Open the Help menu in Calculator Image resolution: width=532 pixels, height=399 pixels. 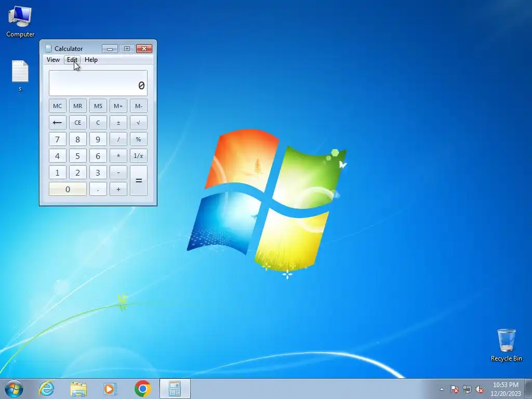click(91, 60)
